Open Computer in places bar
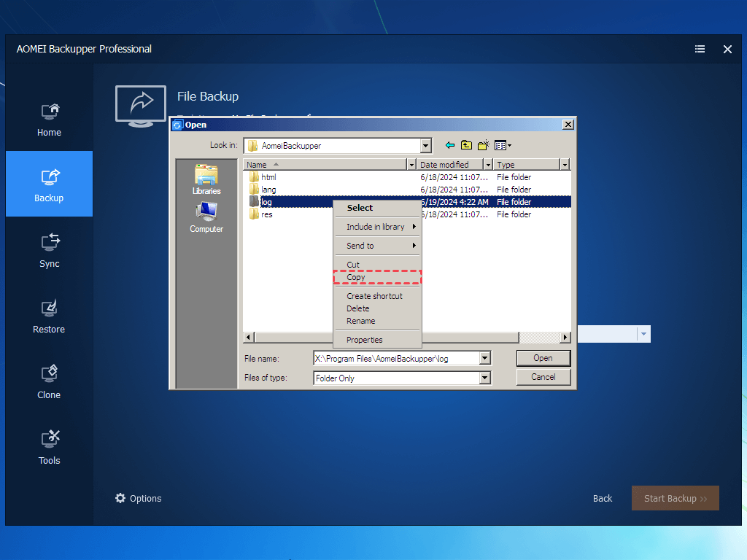Screen dimensions: 747x560 [x=206, y=217]
